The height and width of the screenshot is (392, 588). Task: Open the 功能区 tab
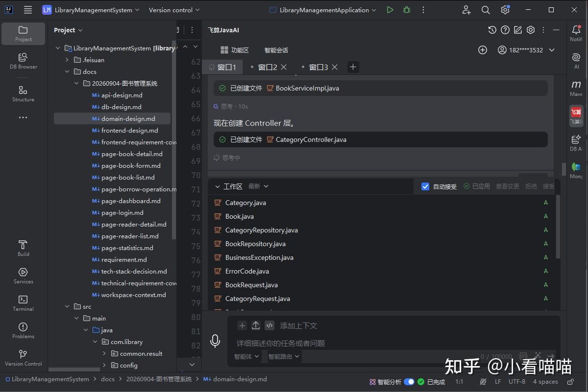[x=235, y=50]
